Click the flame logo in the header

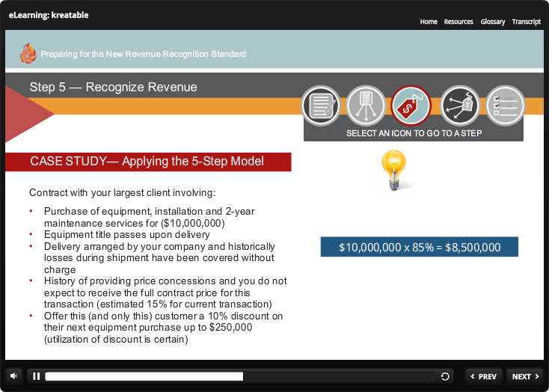pyautogui.click(x=28, y=53)
